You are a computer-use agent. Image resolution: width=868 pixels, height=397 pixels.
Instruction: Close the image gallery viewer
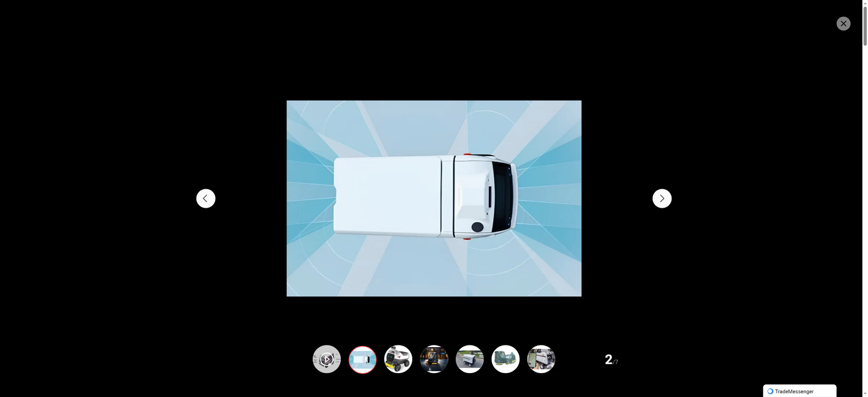843,23
